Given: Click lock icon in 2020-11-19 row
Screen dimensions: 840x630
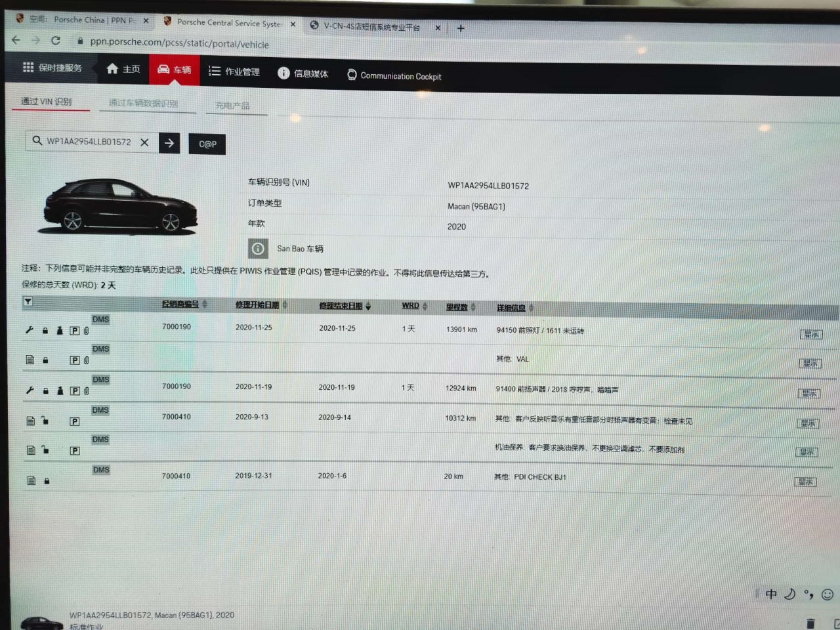Looking at the screenshot, I should coord(46,390).
